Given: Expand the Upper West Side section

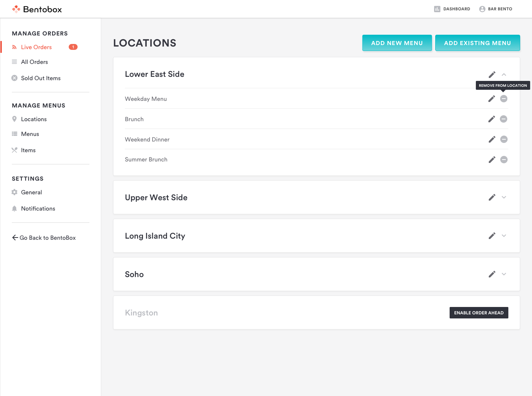Looking at the screenshot, I should pos(504,197).
